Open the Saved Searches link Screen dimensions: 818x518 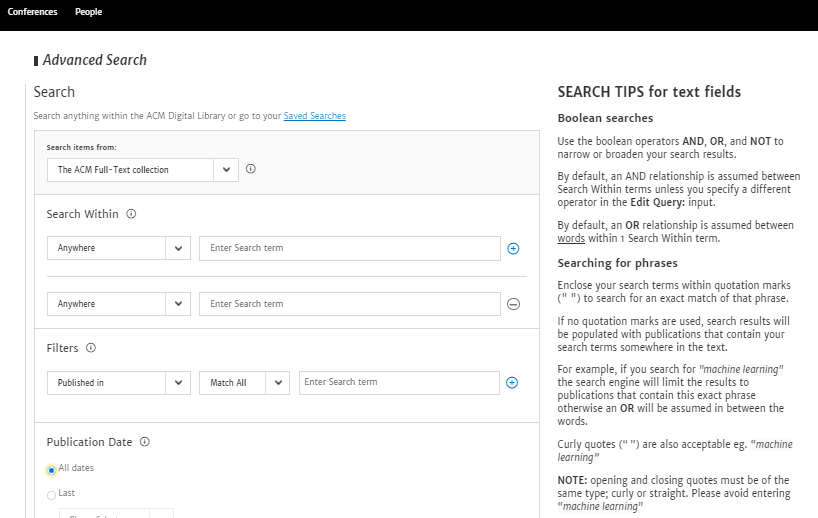(314, 116)
